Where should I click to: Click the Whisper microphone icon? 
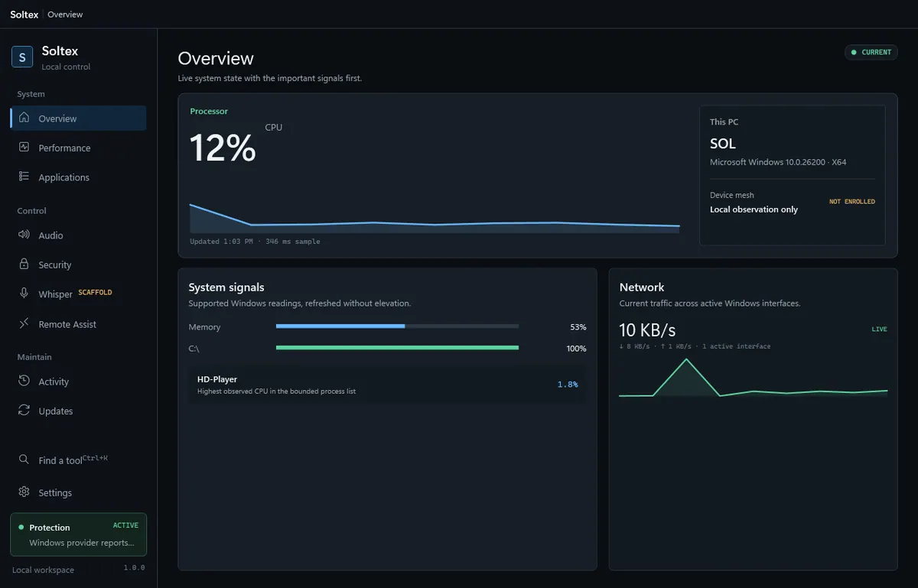24,294
